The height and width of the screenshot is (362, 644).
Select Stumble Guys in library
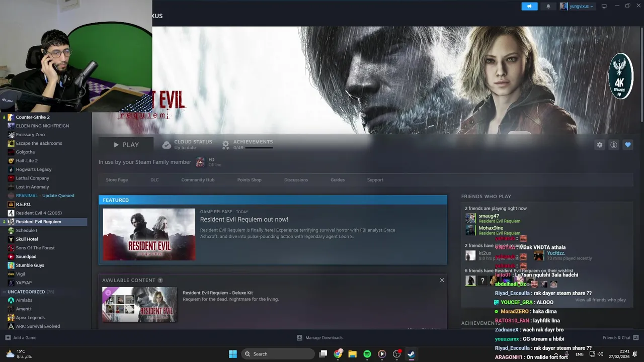tap(30, 265)
